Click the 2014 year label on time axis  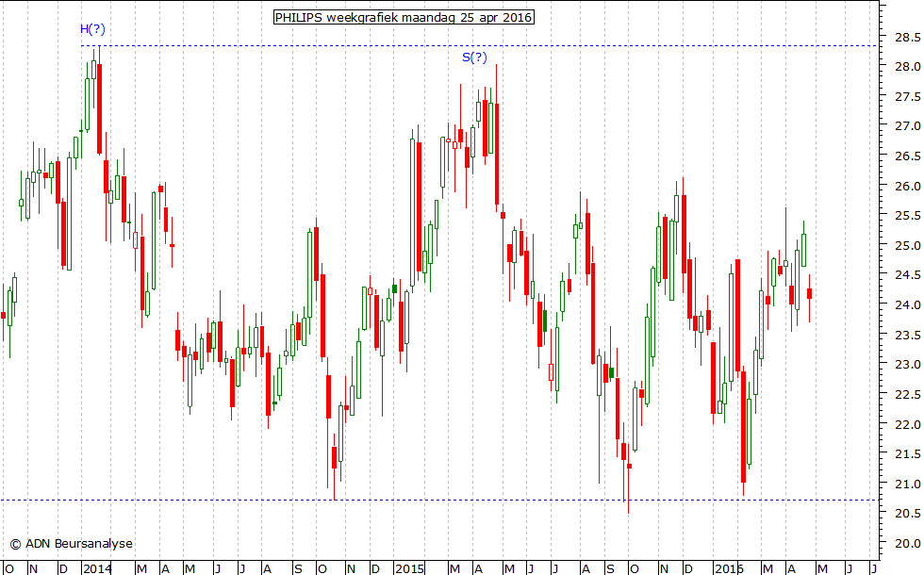[97, 568]
